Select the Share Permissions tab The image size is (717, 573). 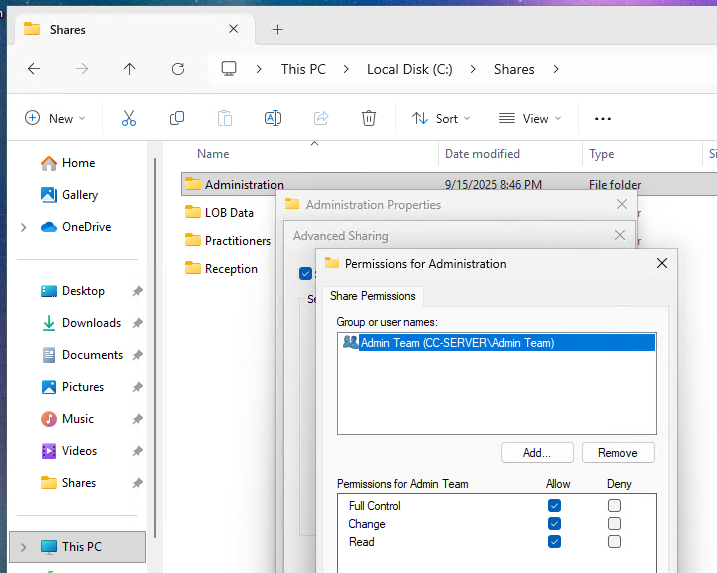click(373, 296)
